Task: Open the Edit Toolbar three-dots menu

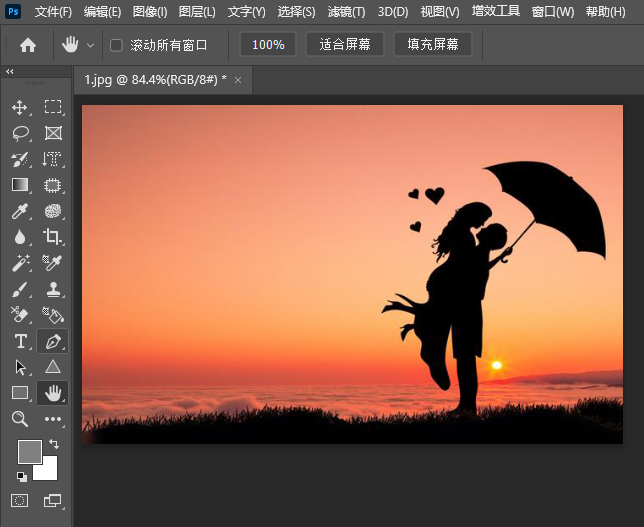Action: coord(53,419)
